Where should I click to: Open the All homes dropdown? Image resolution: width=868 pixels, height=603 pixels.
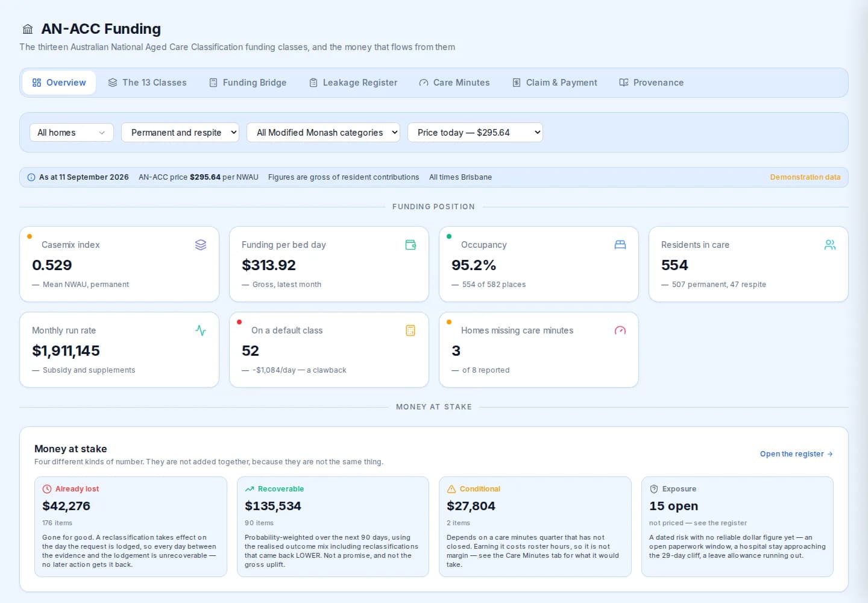pos(72,133)
